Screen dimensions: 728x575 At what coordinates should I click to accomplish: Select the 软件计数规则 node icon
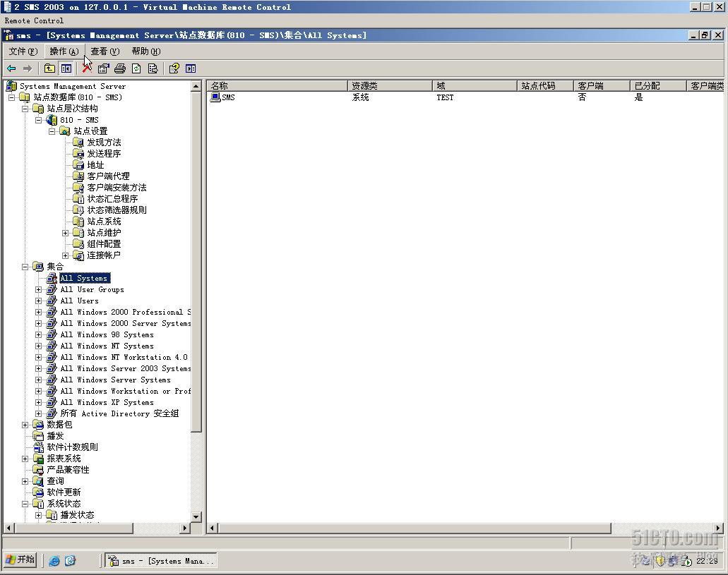pos(38,447)
